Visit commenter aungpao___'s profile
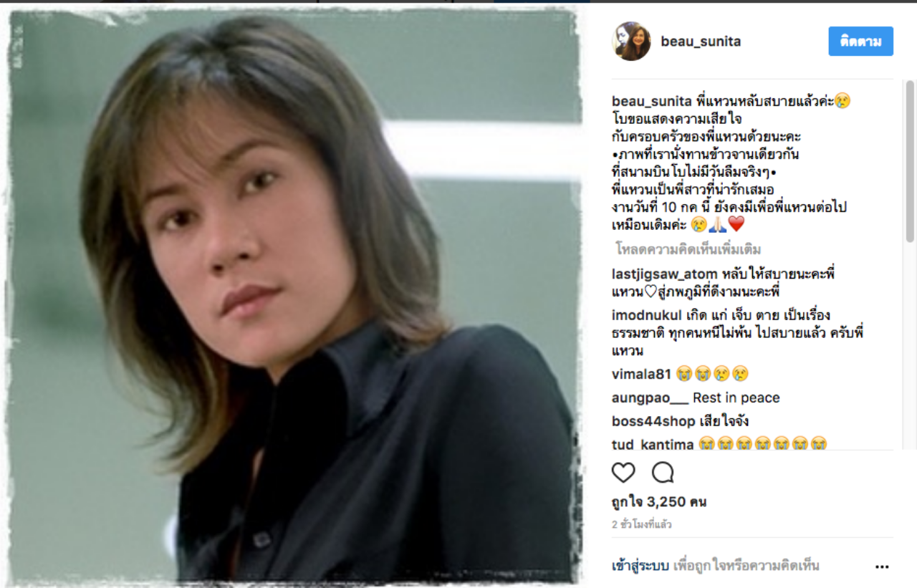This screenshot has height=588, width=917. (650, 398)
